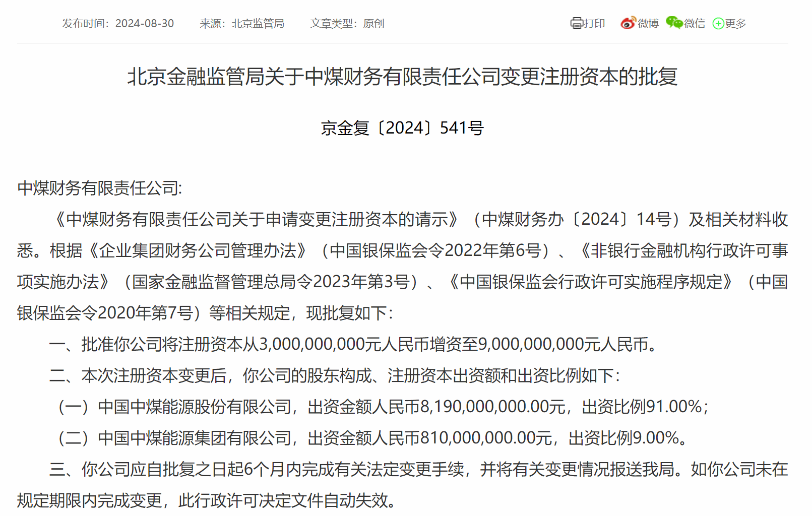Share via 微博 text link

click(648, 23)
